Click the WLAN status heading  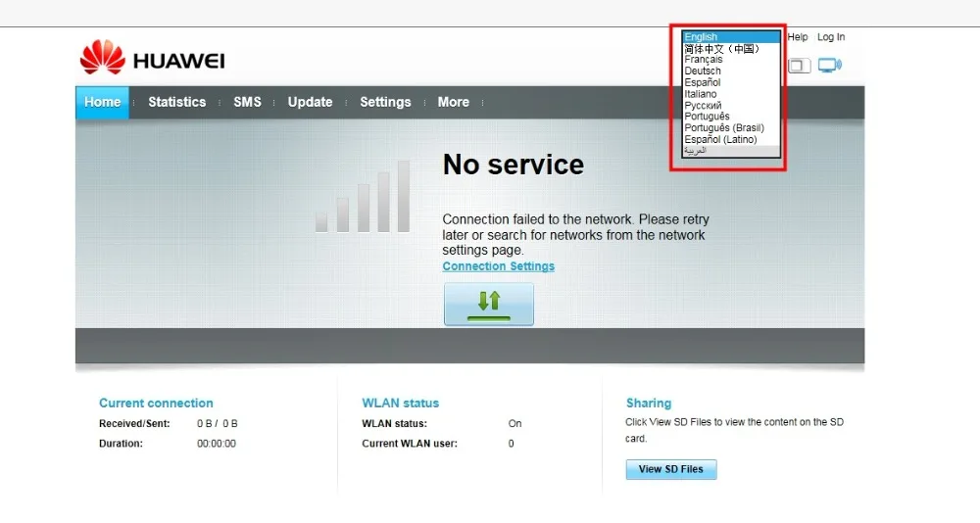401,404
